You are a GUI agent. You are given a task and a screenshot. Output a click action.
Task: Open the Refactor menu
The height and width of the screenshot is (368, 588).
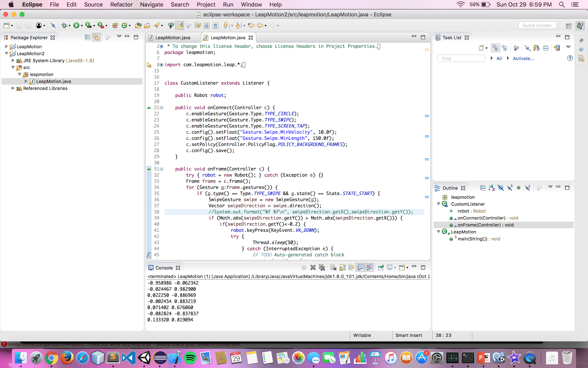[121, 4]
